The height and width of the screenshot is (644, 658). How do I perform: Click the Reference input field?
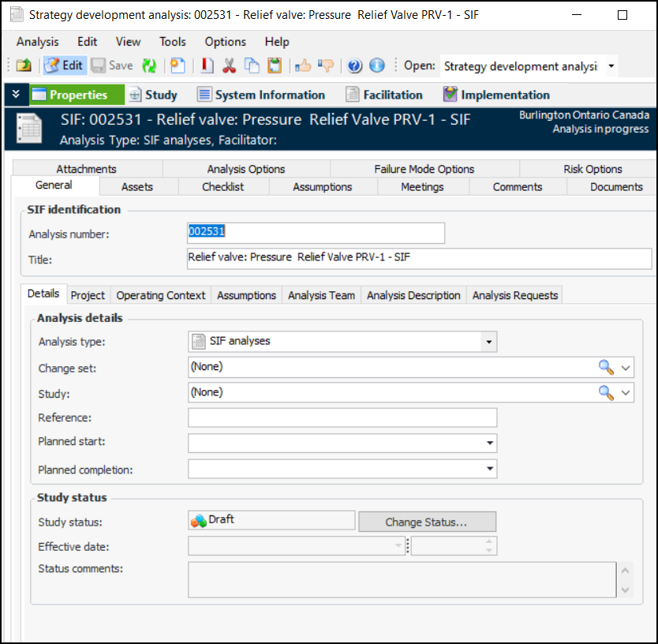click(342, 418)
